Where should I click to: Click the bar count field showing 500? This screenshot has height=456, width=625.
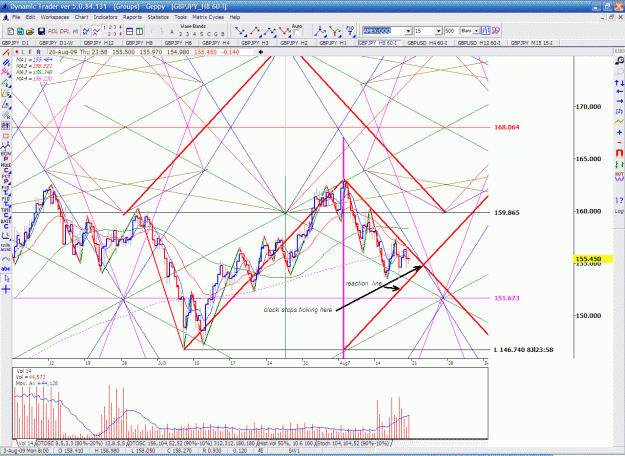click(451, 31)
